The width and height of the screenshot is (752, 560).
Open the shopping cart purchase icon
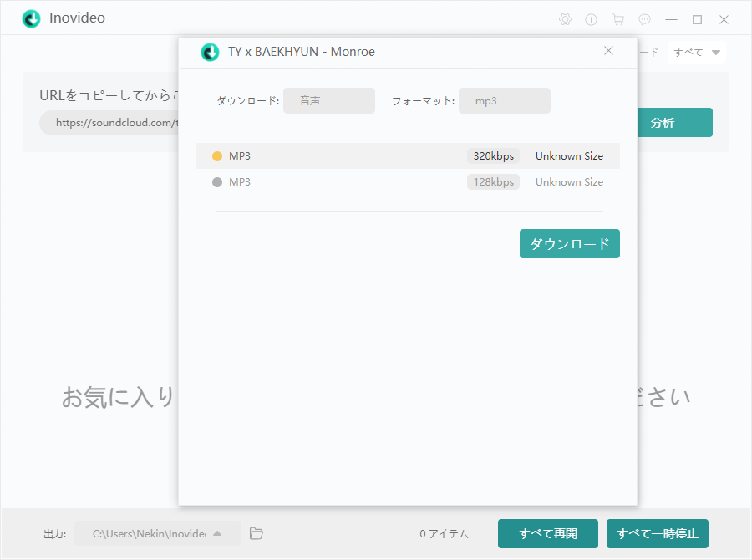(618, 20)
